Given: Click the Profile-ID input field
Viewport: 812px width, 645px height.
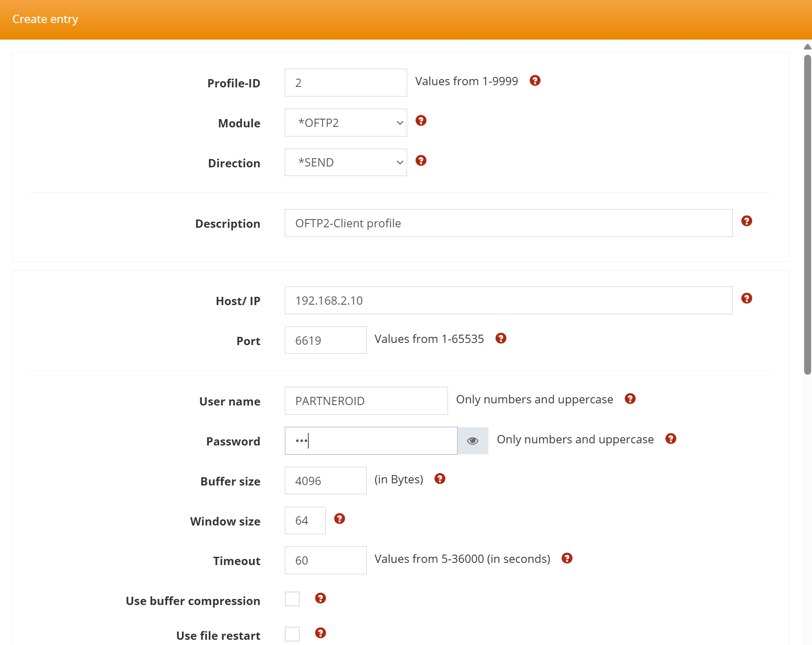Looking at the screenshot, I should (346, 83).
